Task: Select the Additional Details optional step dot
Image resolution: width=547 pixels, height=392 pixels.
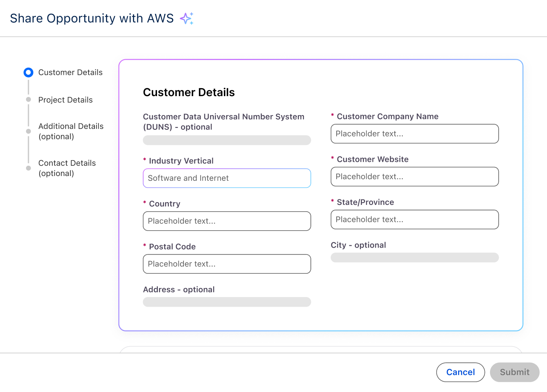Action: [28, 131]
